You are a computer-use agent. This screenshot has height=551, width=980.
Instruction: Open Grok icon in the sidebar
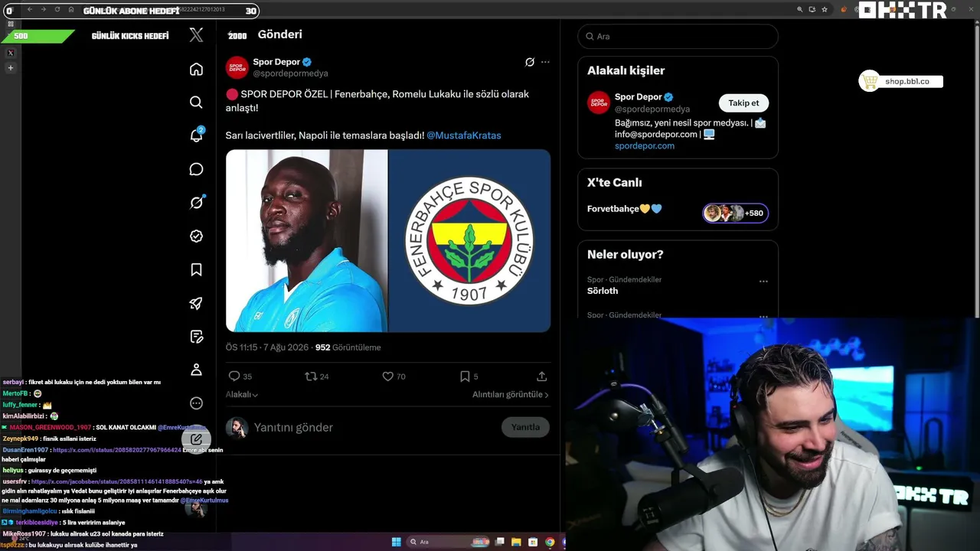tap(196, 203)
